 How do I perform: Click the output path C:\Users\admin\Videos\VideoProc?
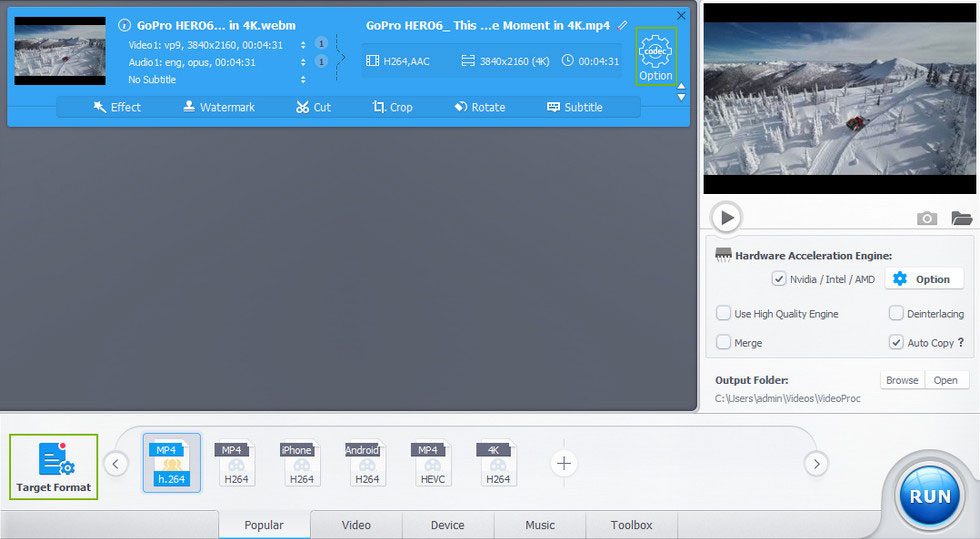coord(788,398)
